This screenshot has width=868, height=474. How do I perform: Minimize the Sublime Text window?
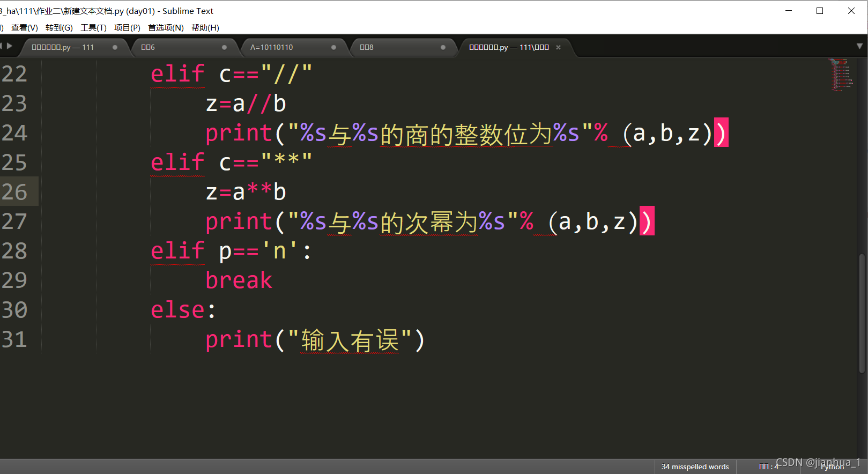tap(789, 11)
